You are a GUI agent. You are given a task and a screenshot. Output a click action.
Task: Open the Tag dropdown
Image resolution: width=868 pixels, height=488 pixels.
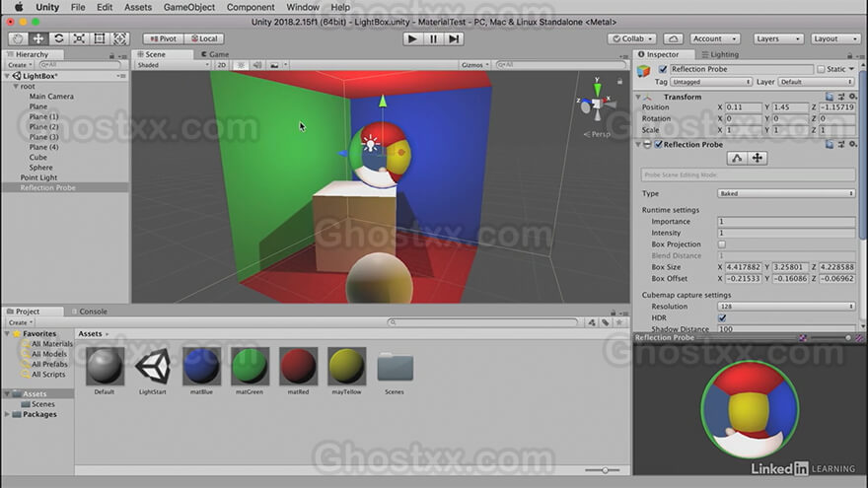[711, 82]
